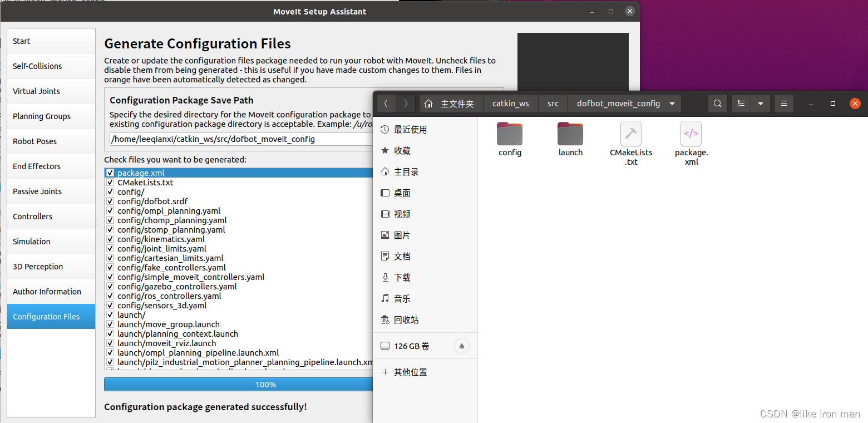Screen dimensions: 868x423
Task: Open Controllers tab
Action: 51,217
